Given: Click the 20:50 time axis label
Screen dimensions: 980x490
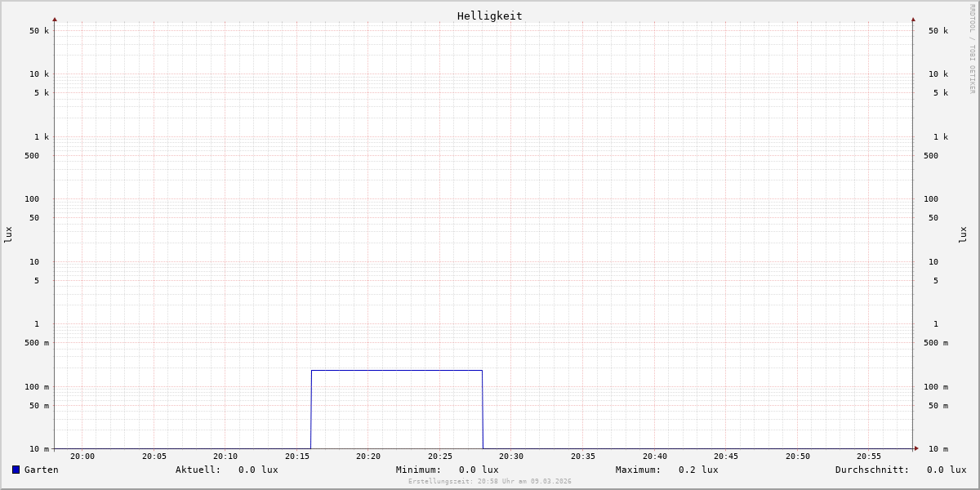Looking at the screenshot, I should pos(798,457).
